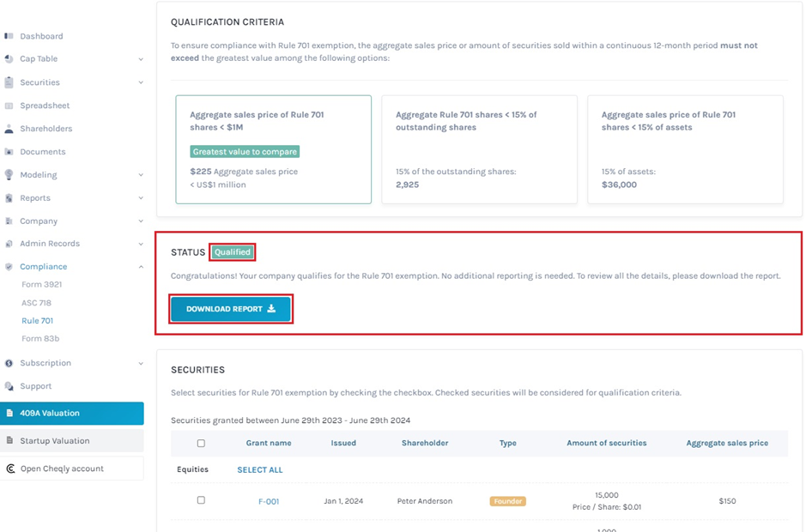The width and height of the screenshot is (806, 532).
Task: Click the Support headset icon
Action: [x=9, y=386]
